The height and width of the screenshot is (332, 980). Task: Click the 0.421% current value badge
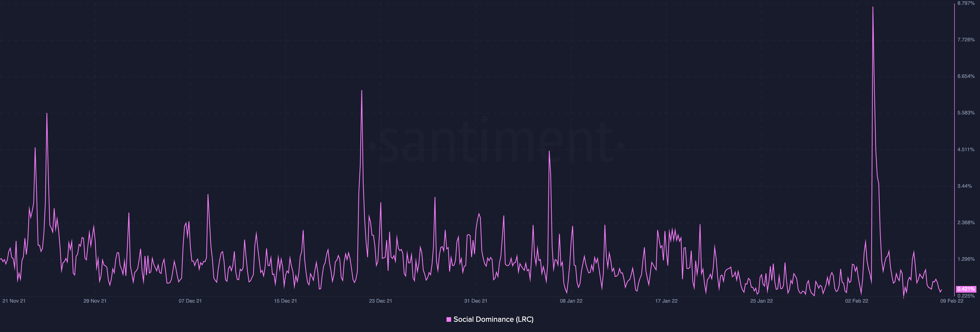(966, 289)
